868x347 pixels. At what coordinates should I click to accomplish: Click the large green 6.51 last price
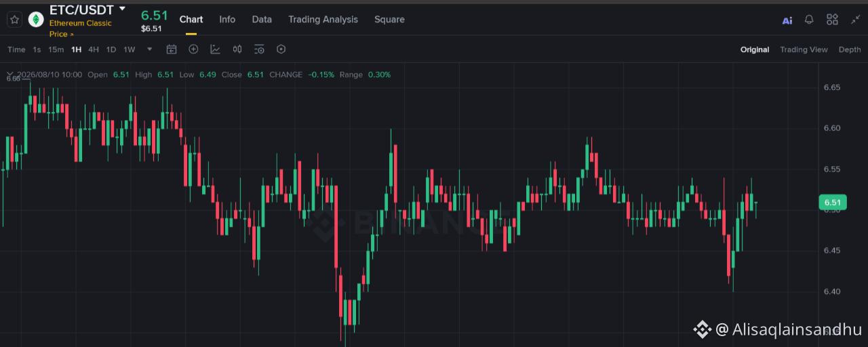154,15
